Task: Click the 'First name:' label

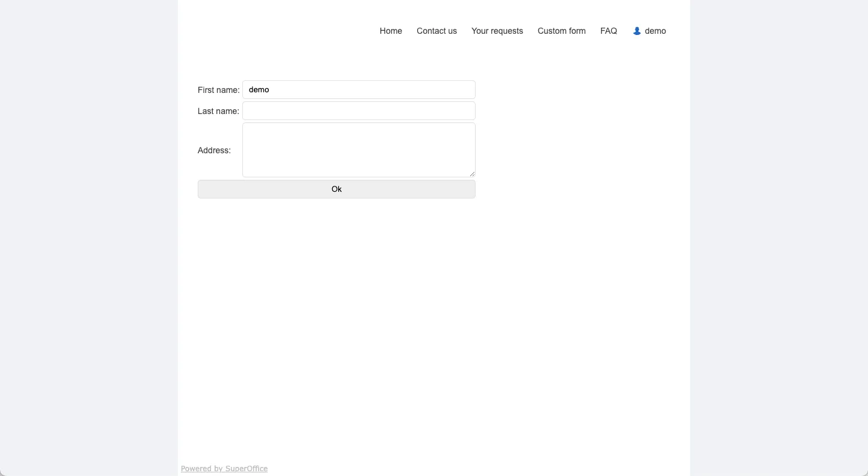Action: click(x=218, y=90)
